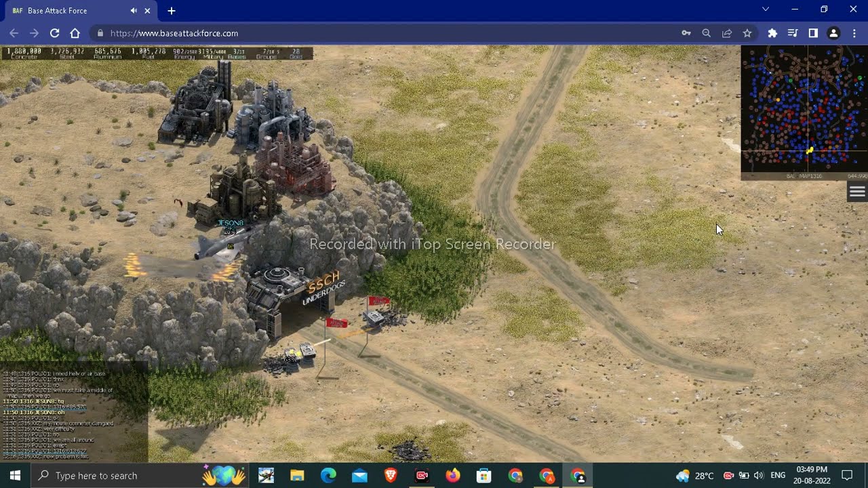Image resolution: width=868 pixels, height=488 pixels.
Task: Open the browser extensions puzzle menu
Action: point(772,33)
